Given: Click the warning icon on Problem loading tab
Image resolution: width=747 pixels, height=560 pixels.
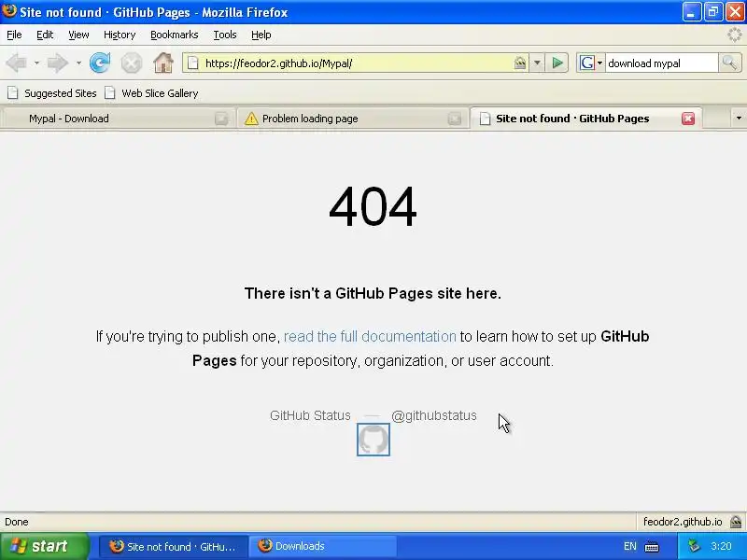Looking at the screenshot, I should pyautogui.click(x=250, y=119).
